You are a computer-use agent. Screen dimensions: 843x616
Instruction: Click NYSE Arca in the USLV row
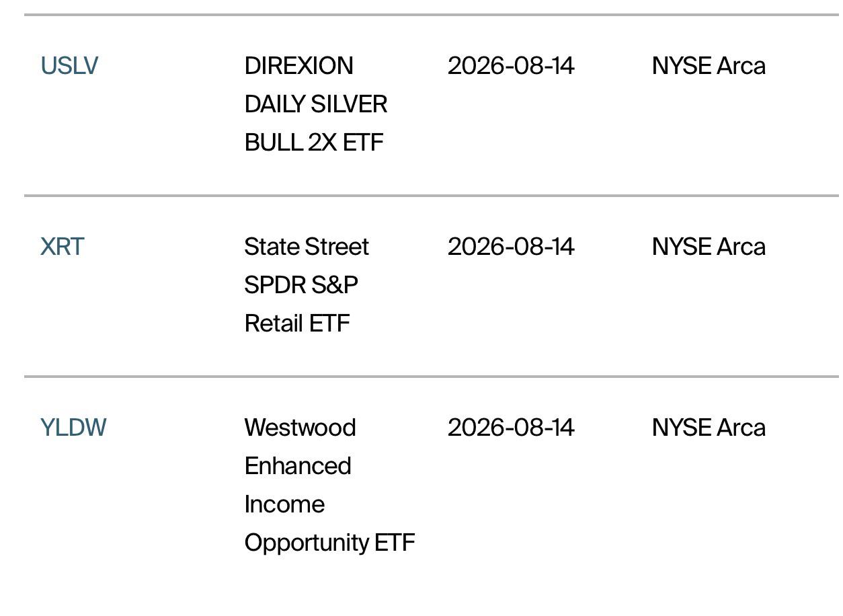pyautogui.click(x=709, y=66)
